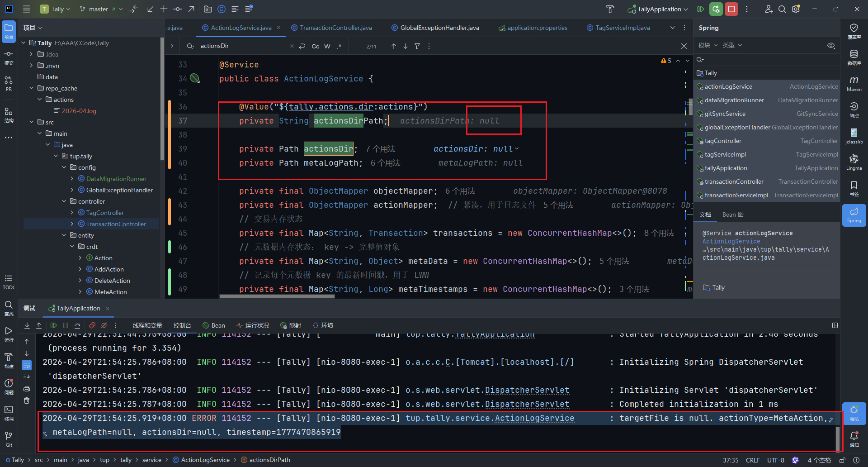Toggle soft-wrap in console
This screenshot has width=868, height=467.
coord(27,365)
